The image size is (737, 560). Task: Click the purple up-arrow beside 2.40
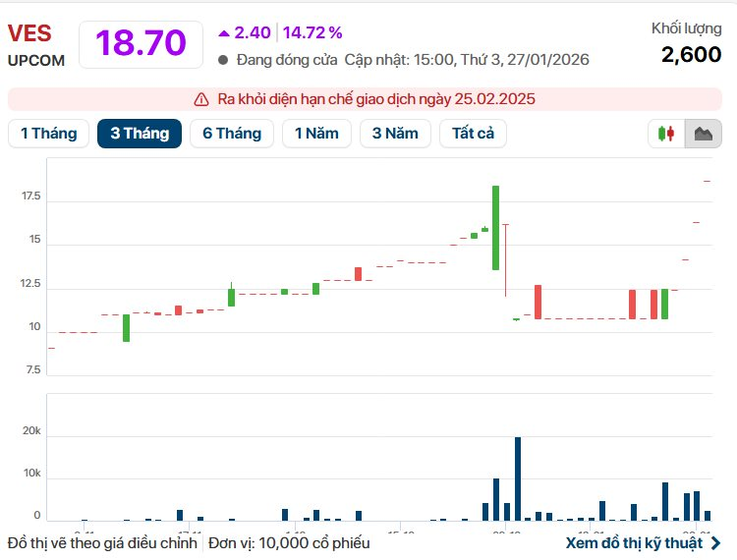click(224, 33)
